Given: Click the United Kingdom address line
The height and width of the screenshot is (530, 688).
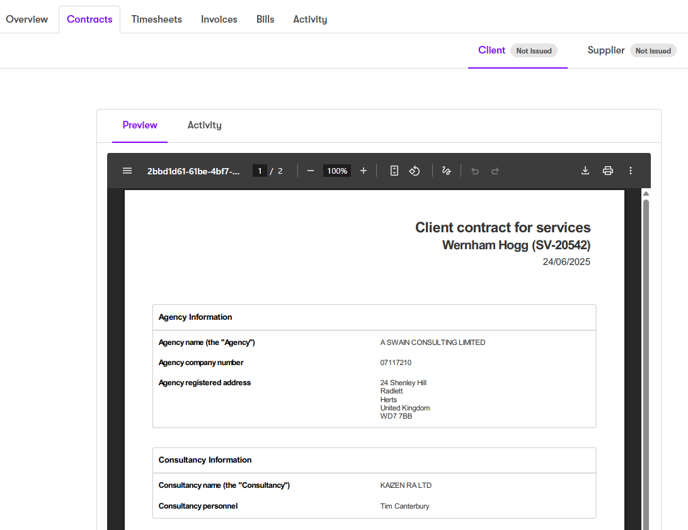Looking at the screenshot, I should 405,408.
